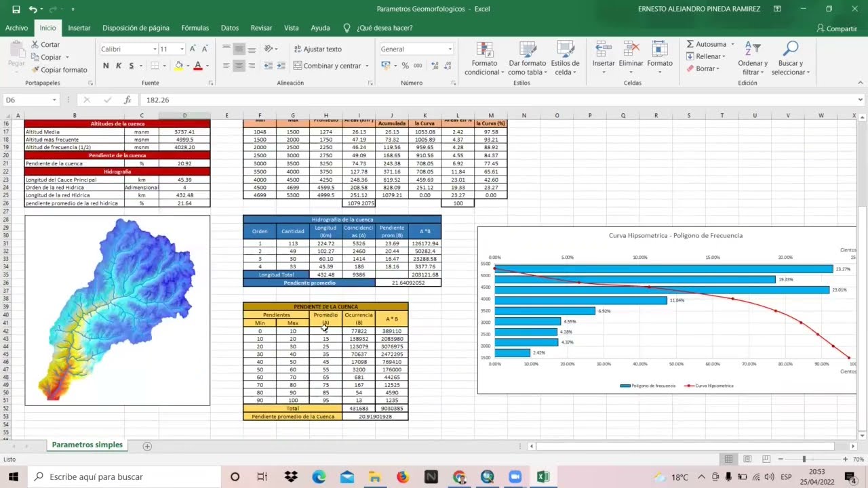868x488 pixels.
Task: Toggle bold N formatting
Action: pos(106,66)
